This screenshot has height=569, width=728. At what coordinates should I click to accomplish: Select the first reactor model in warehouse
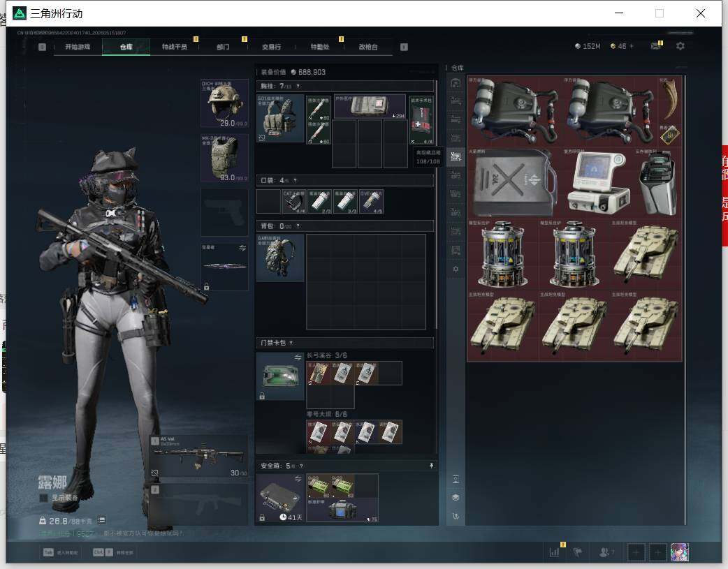click(x=503, y=254)
